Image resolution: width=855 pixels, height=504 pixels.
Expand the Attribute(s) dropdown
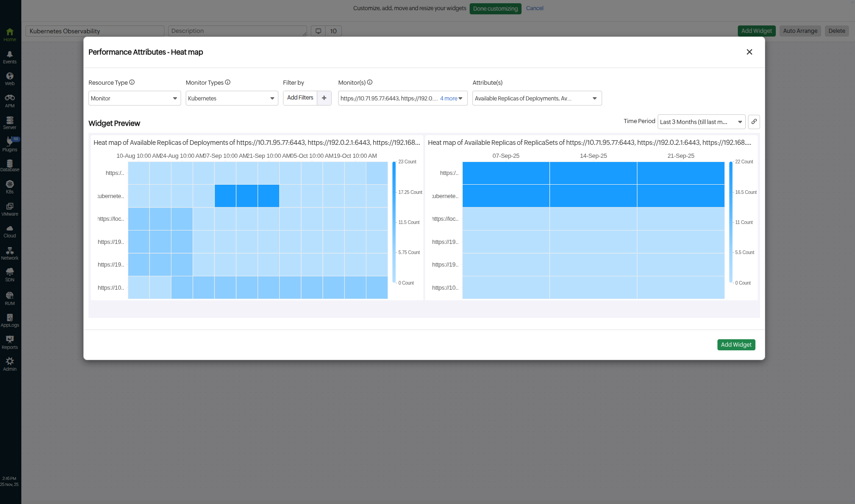coord(537,98)
